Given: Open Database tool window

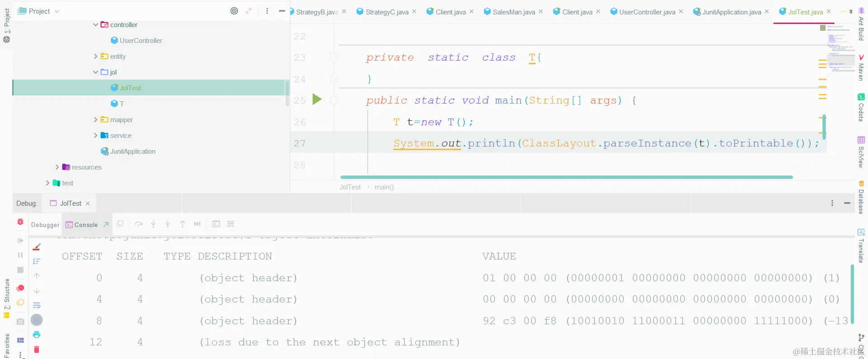Looking at the screenshot, I should (861, 198).
